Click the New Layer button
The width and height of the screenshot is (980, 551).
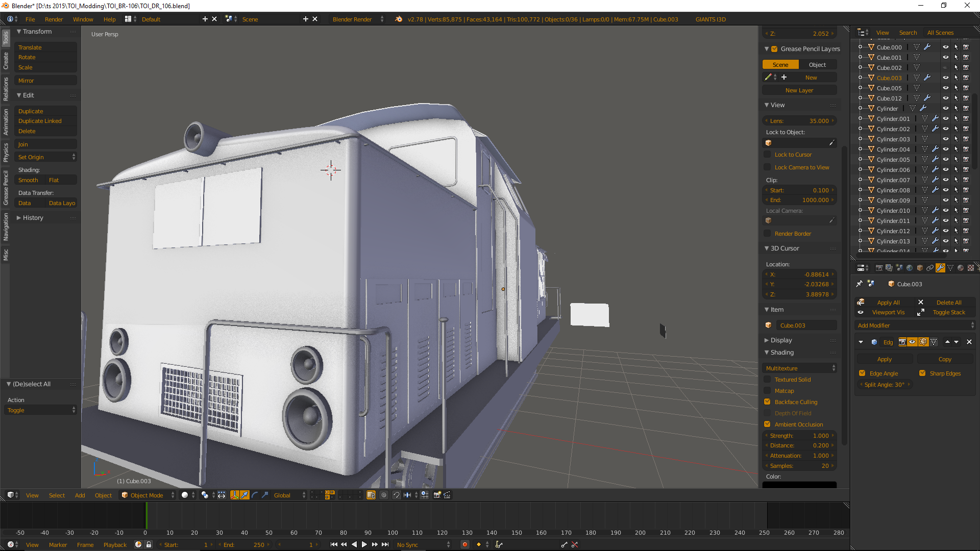pos(799,90)
